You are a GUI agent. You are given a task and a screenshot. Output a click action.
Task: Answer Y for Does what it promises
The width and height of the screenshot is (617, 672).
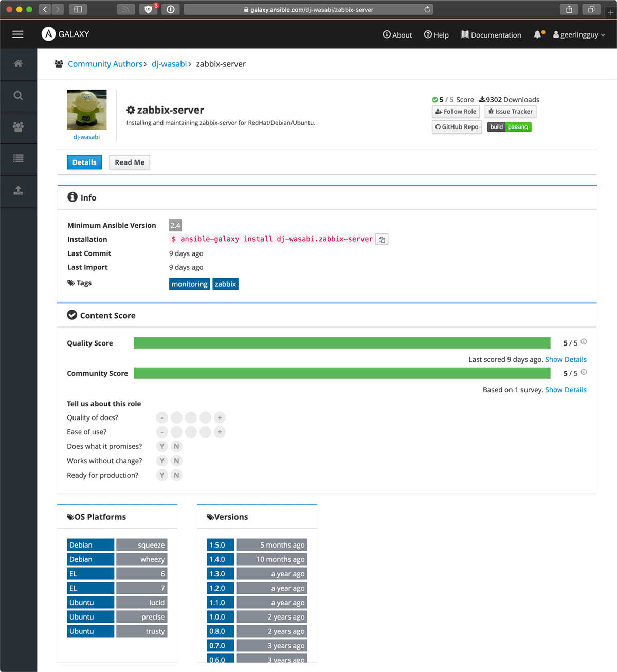pyautogui.click(x=162, y=446)
